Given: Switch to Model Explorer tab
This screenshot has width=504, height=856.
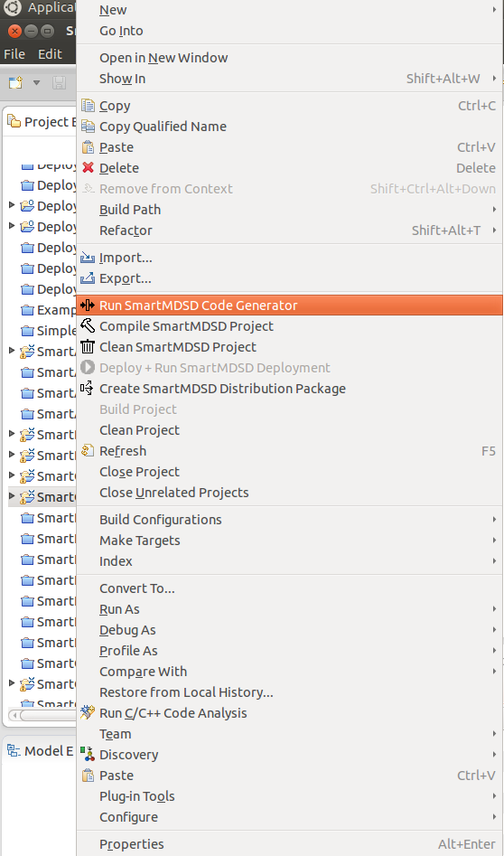Looking at the screenshot, I should 41,750.
